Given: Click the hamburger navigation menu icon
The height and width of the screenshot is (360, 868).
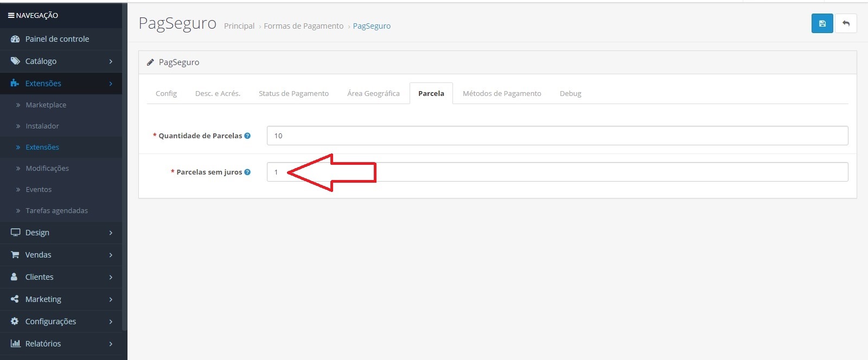Looking at the screenshot, I should [x=11, y=16].
